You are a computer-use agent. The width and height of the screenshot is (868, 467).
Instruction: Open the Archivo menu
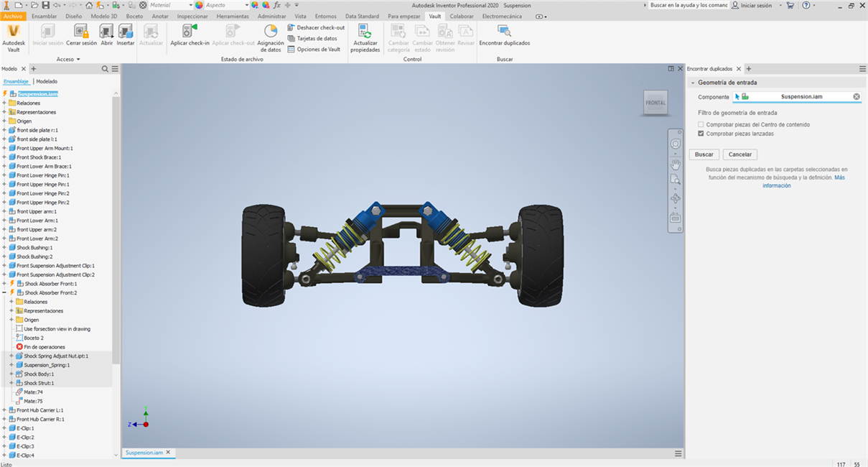coord(14,16)
